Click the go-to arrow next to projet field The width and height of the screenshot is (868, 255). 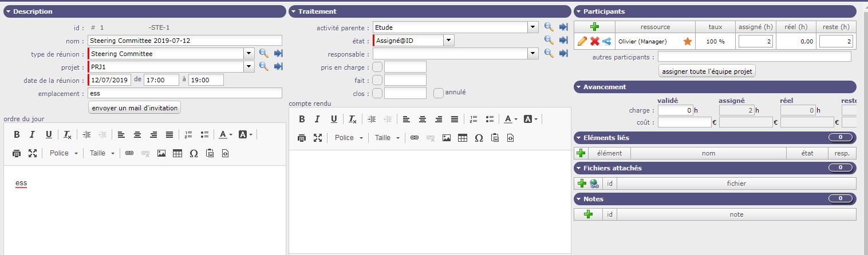(278, 66)
